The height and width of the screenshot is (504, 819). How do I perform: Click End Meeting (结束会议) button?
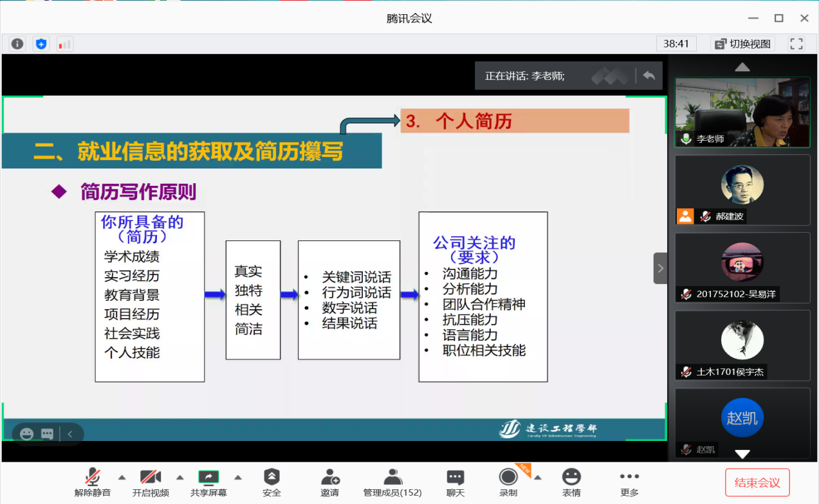pyautogui.click(x=757, y=483)
